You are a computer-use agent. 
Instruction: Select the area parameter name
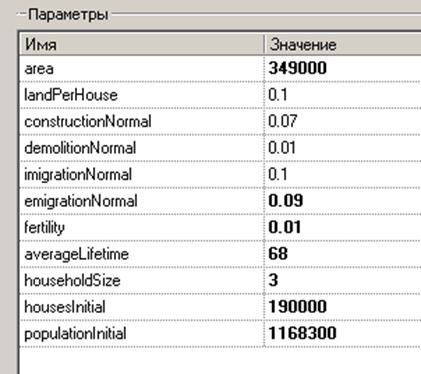click(x=39, y=69)
